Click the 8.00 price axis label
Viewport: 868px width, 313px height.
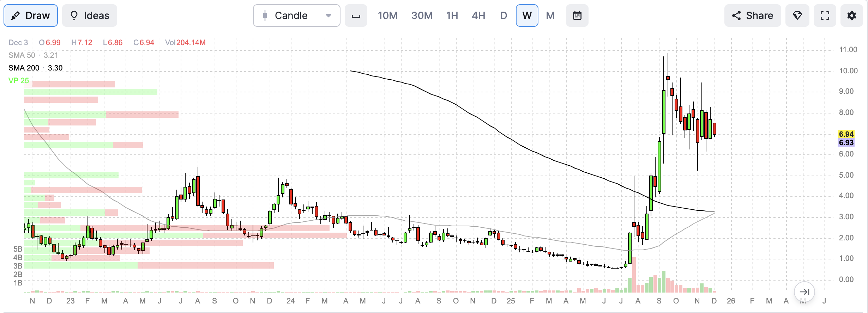coord(846,112)
